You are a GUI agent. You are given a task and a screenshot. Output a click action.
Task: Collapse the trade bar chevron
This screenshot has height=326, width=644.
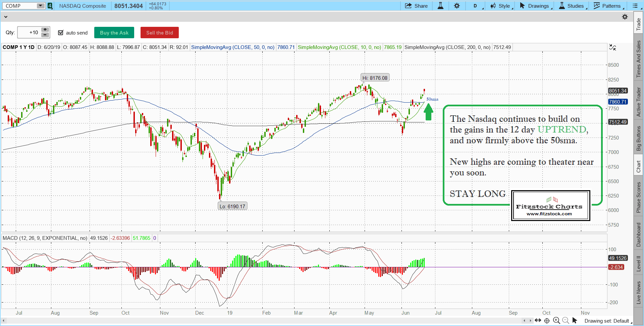click(6, 17)
